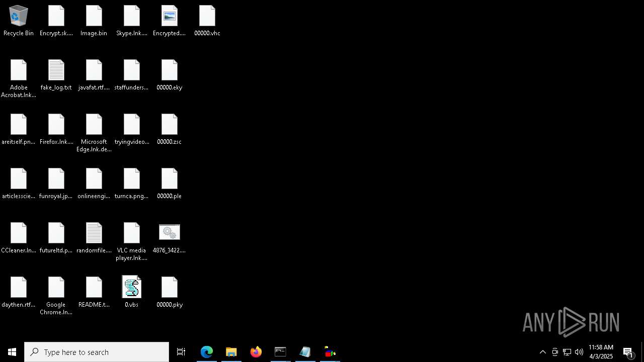Select the Encrypt.sk... file icon
Screen dimensions: 644x362
click(x=56, y=21)
